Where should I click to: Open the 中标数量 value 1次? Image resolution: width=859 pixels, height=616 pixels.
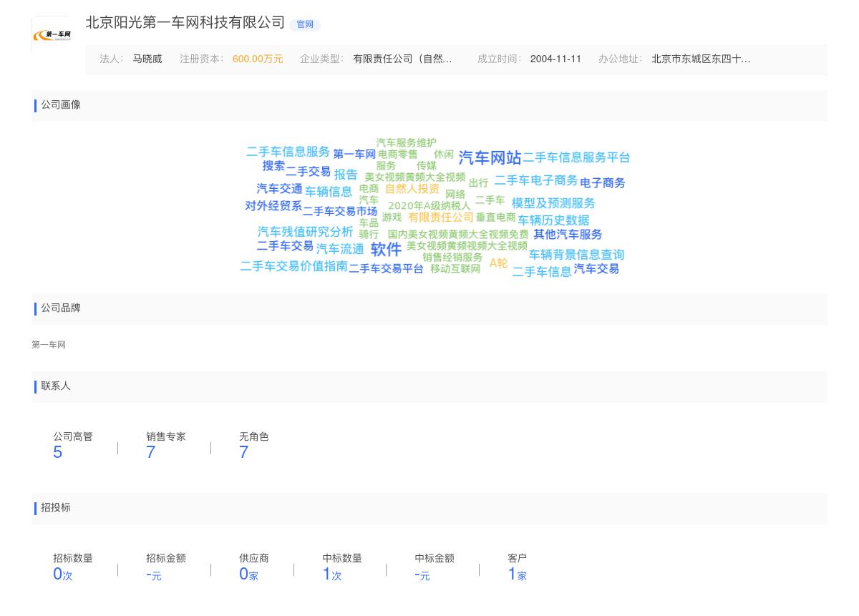click(332, 574)
